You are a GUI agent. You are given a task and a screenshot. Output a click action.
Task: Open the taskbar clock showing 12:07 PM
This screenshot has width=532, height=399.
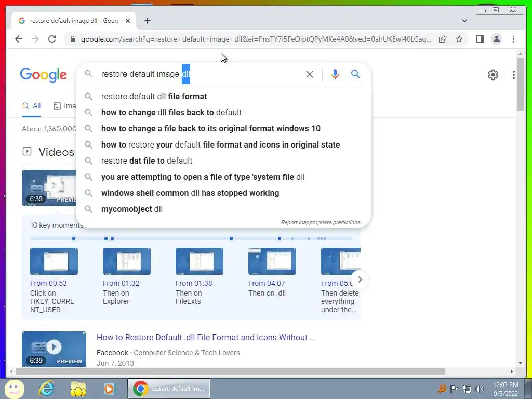[506, 389]
